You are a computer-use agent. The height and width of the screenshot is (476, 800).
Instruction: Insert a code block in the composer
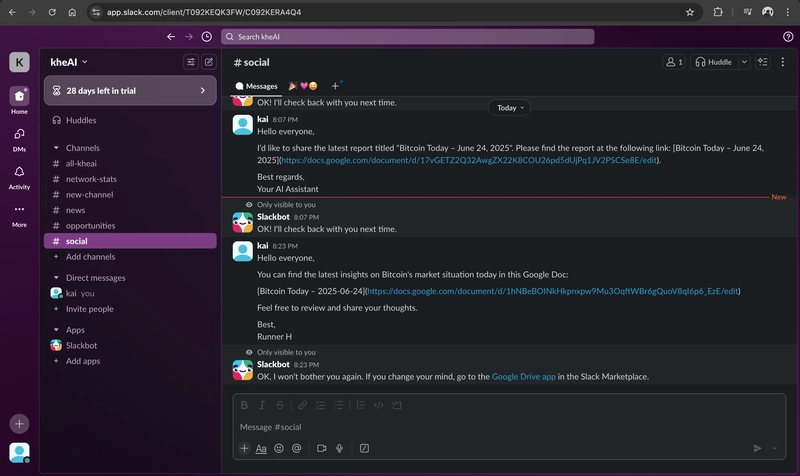tap(396, 405)
